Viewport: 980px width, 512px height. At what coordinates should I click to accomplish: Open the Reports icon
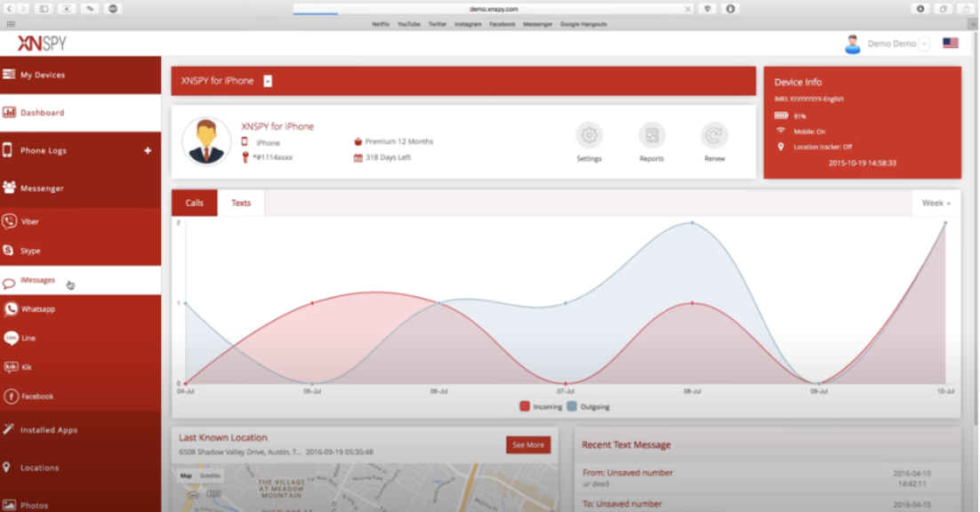pos(651,135)
